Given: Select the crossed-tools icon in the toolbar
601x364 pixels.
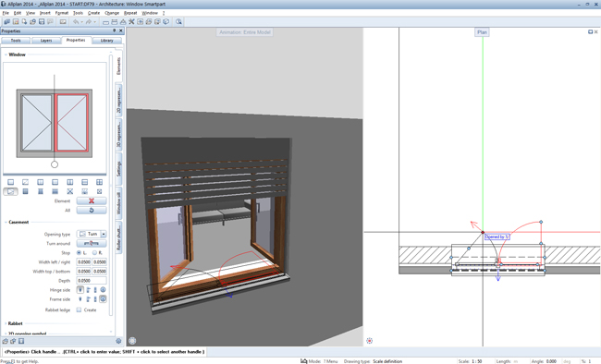Looking at the screenshot, I should coord(131,22).
